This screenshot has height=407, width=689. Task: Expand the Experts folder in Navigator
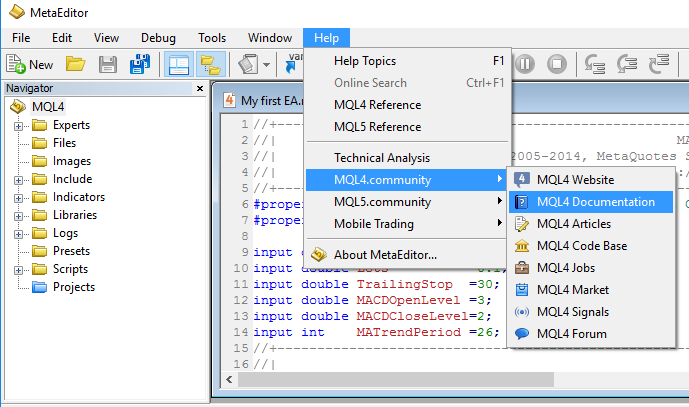[18, 126]
